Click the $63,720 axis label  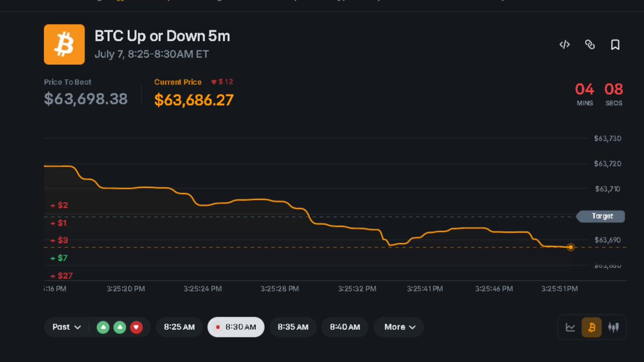(x=608, y=164)
